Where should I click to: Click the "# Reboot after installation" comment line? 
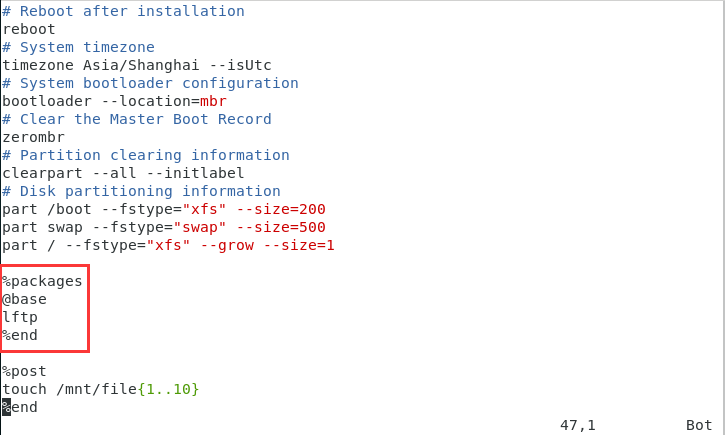123,11
